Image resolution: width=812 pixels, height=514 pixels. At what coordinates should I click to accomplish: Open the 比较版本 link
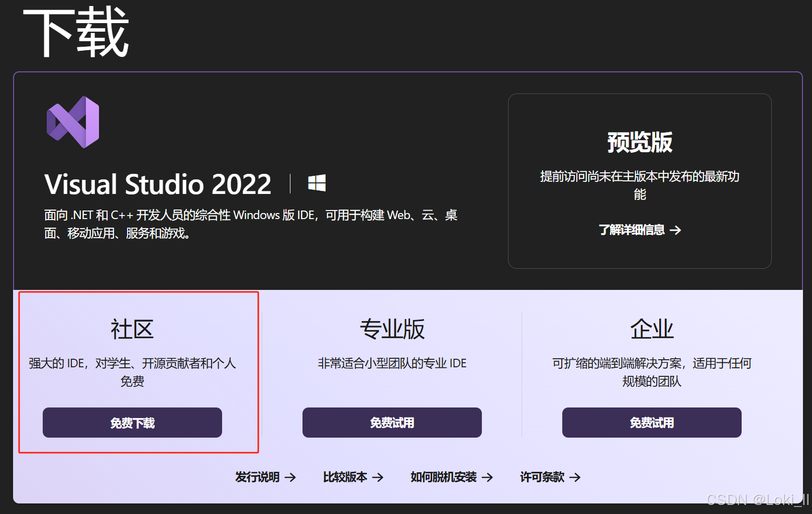[353, 477]
